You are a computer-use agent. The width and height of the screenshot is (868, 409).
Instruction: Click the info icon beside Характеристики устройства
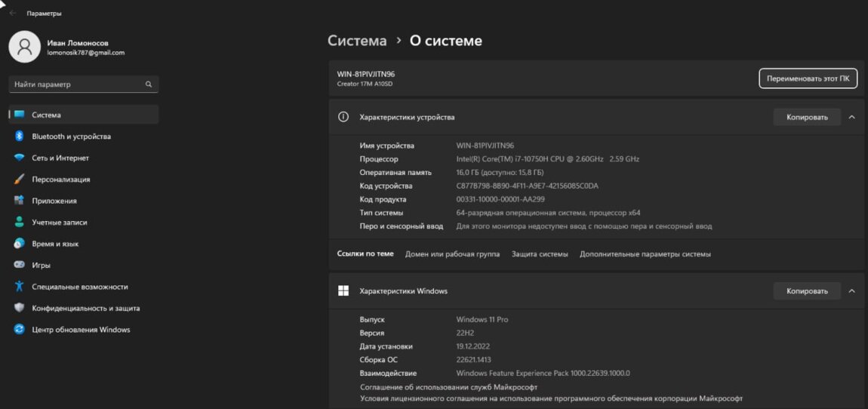coord(343,117)
